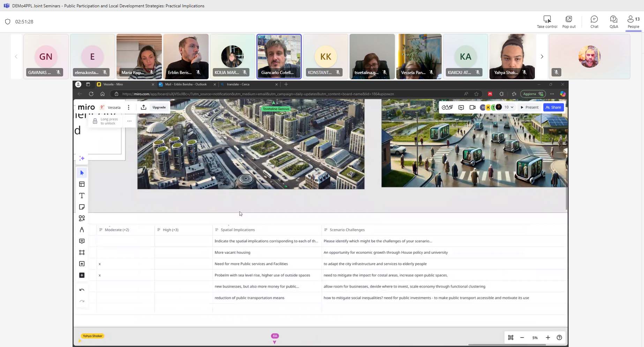Select the pen drawing tool
The width and height of the screenshot is (644, 347).
pyautogui.click(x=82, y=230)
